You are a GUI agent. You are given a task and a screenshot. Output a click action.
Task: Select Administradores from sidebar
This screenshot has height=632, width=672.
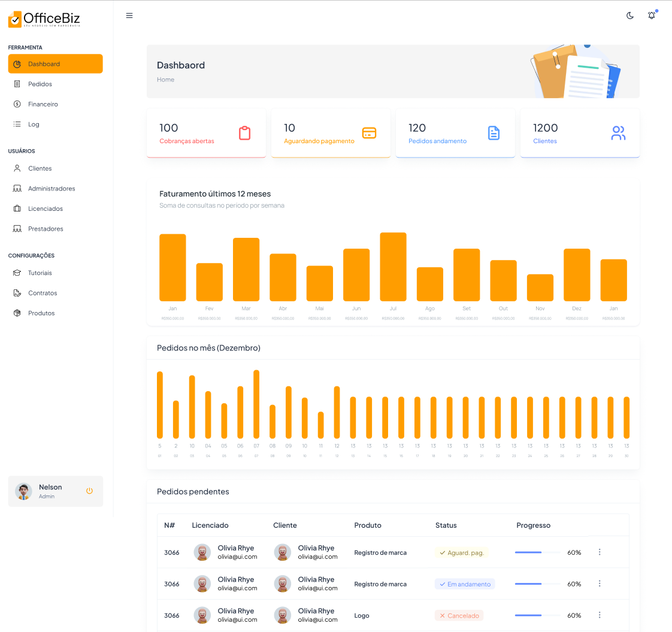click(x=52, y=189)
